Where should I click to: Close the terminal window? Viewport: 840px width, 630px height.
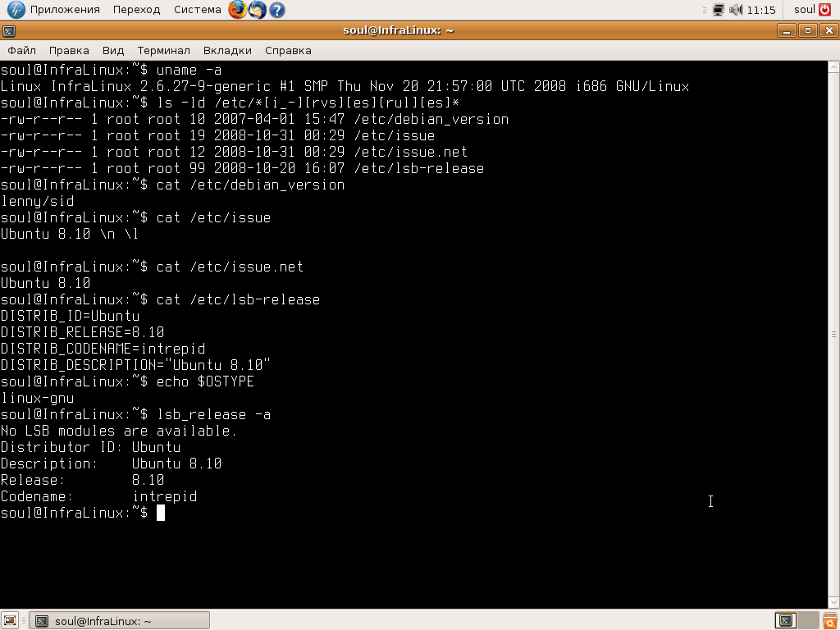[829, 30]
